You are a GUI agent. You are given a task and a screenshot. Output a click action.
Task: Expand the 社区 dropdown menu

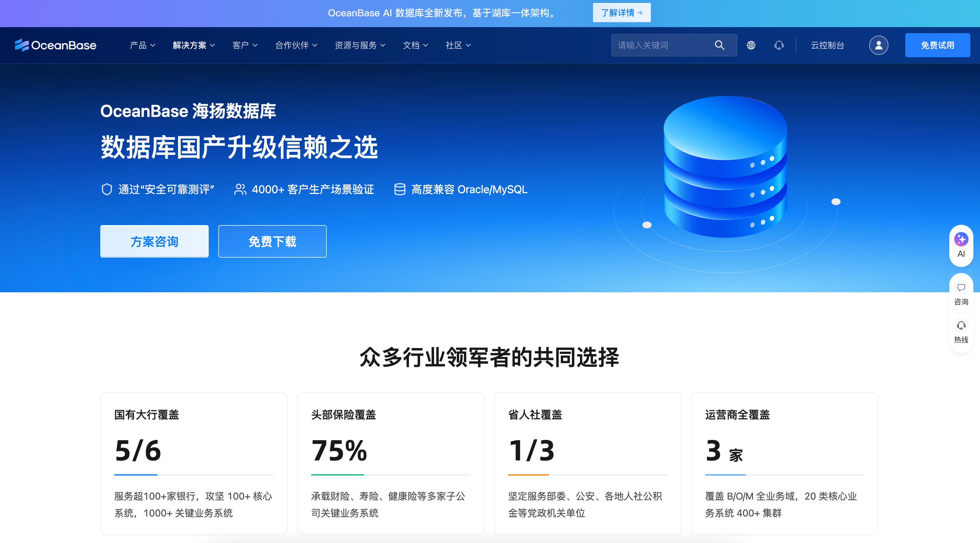pyautogui.click(x=458, y=45)
